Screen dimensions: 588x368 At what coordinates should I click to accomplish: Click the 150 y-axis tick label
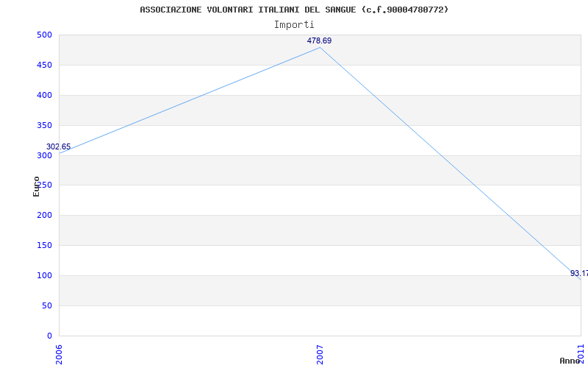[44, 245]
